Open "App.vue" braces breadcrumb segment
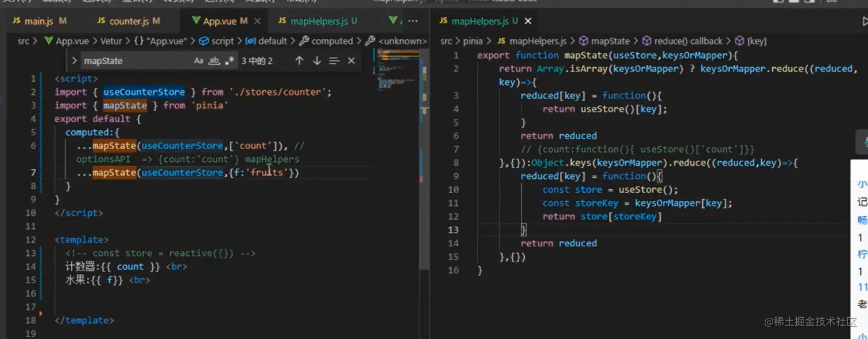868x339 pixels. click(x=161, y=41)
